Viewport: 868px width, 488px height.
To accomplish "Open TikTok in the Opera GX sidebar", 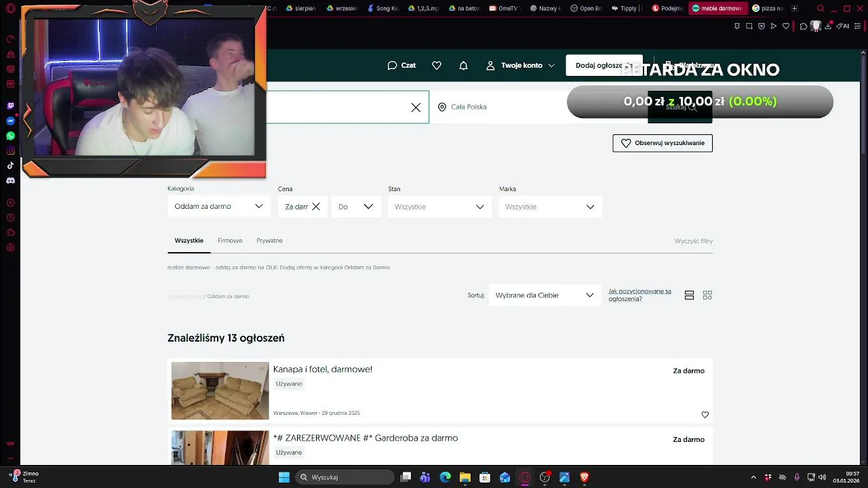I will coord(10,165).
